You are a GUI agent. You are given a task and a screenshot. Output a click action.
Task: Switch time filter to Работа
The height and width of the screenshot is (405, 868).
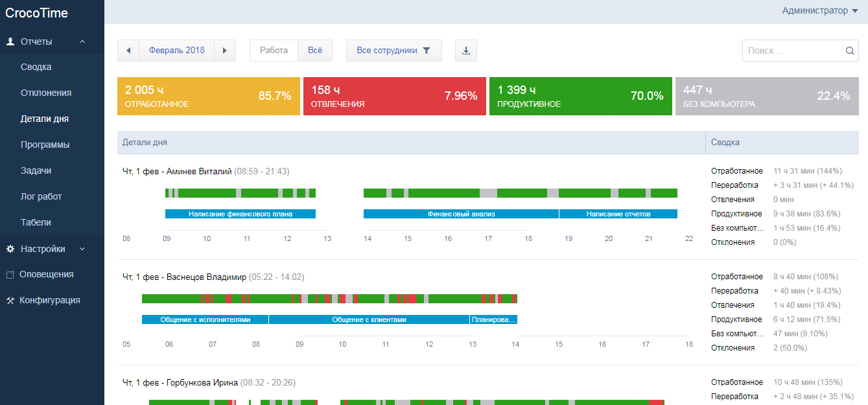[x=274, y=51]
